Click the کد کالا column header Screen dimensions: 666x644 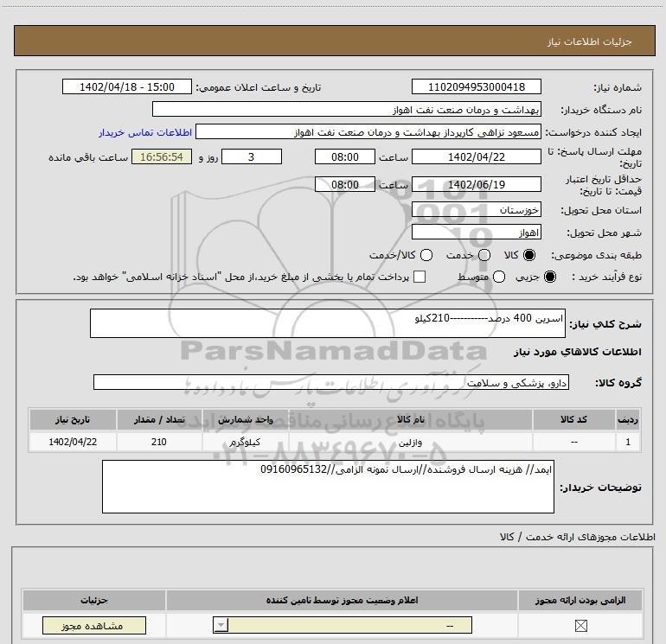point(573,419)
